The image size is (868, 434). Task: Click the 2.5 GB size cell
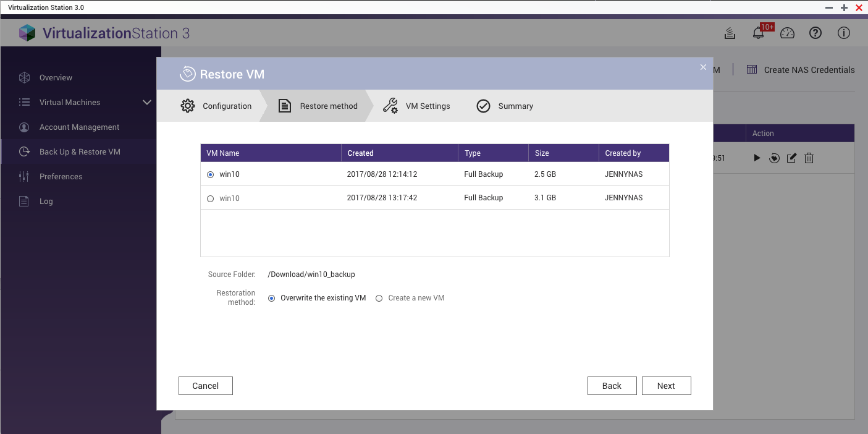[x=546, y=174]
